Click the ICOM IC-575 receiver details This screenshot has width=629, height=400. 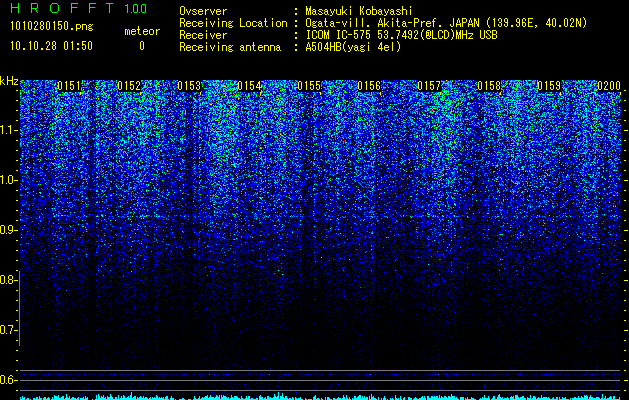click(x=401, y=35)
